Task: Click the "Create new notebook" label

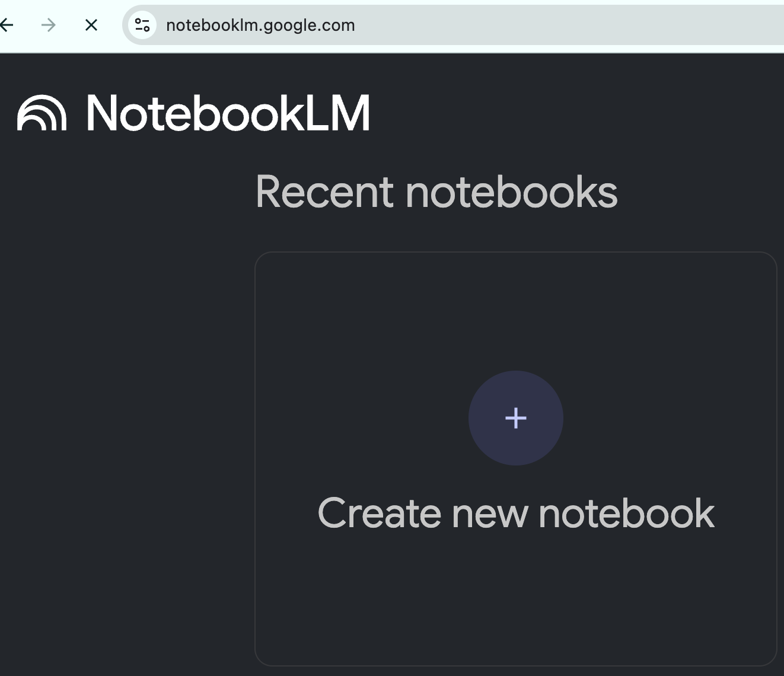Action: click(515, 513)
